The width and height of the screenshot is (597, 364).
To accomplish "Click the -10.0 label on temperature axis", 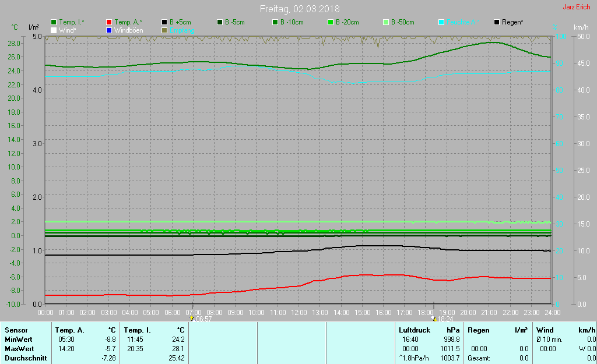I will point(13,304).
